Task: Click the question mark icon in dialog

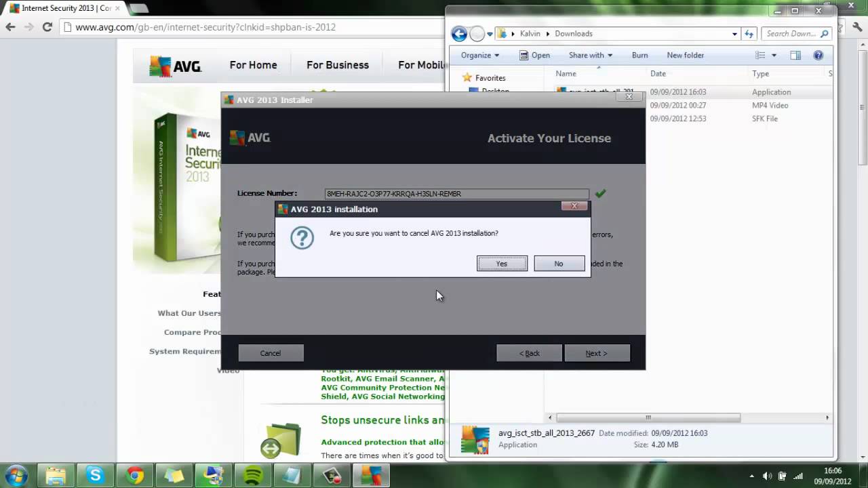Action: tap(302, 238)
